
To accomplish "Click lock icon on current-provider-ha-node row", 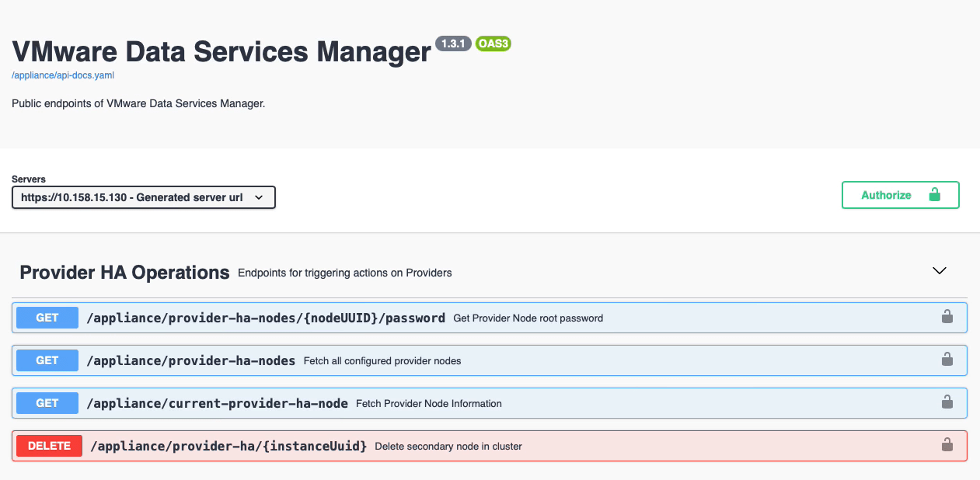I will (947, 402).
